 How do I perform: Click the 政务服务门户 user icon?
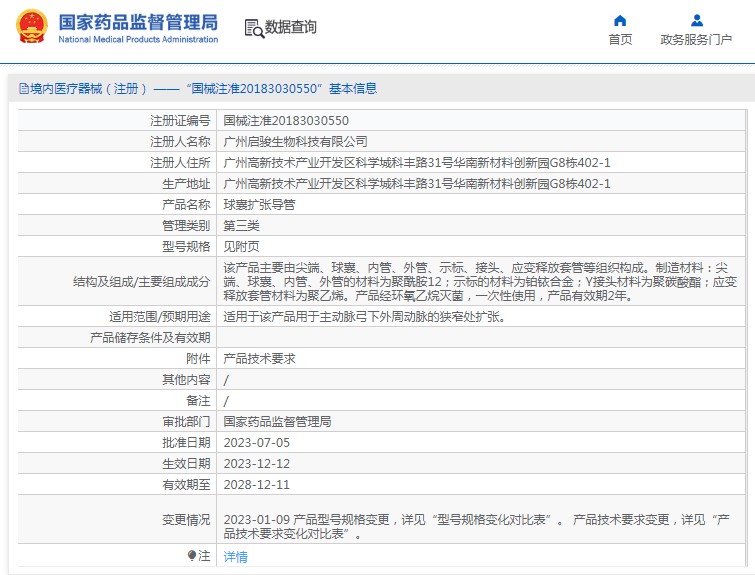tap(697, 21)
